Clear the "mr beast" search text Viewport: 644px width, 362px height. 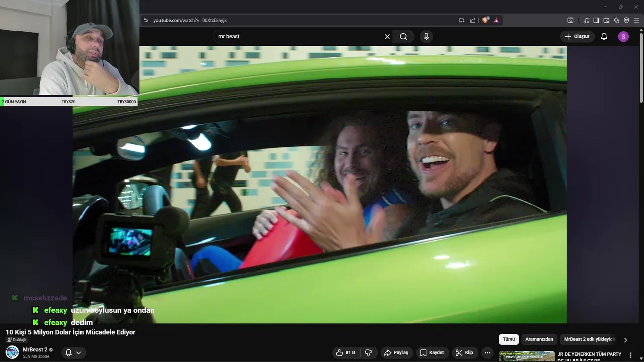click(x=387, y=36)
